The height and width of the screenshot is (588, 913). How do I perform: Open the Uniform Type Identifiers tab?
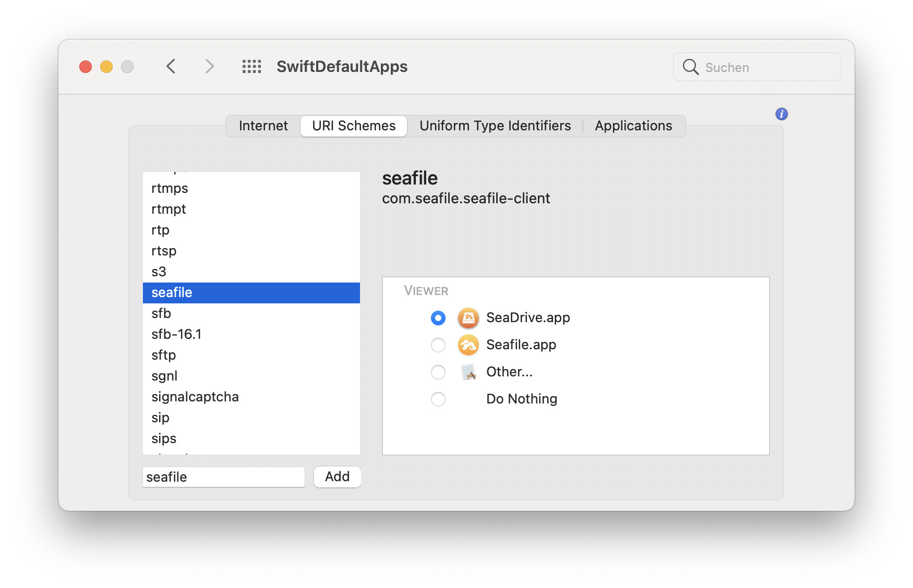pos(495,126)
